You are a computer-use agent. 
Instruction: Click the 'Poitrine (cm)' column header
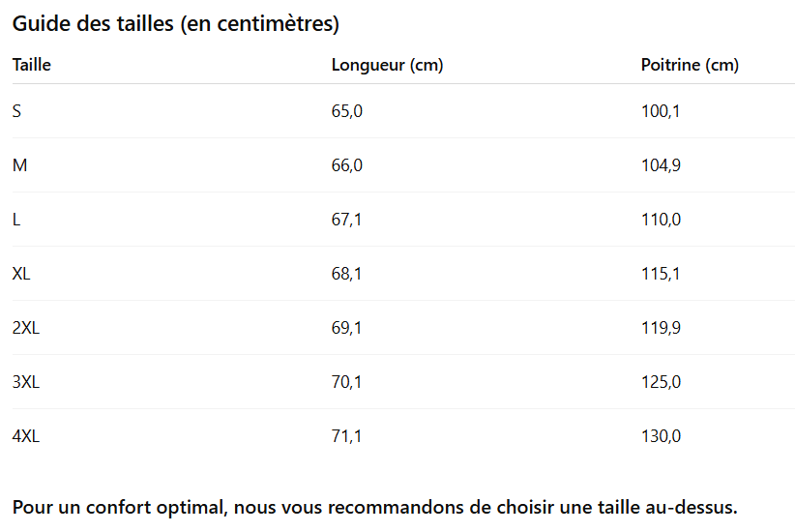tap(690, 66)
